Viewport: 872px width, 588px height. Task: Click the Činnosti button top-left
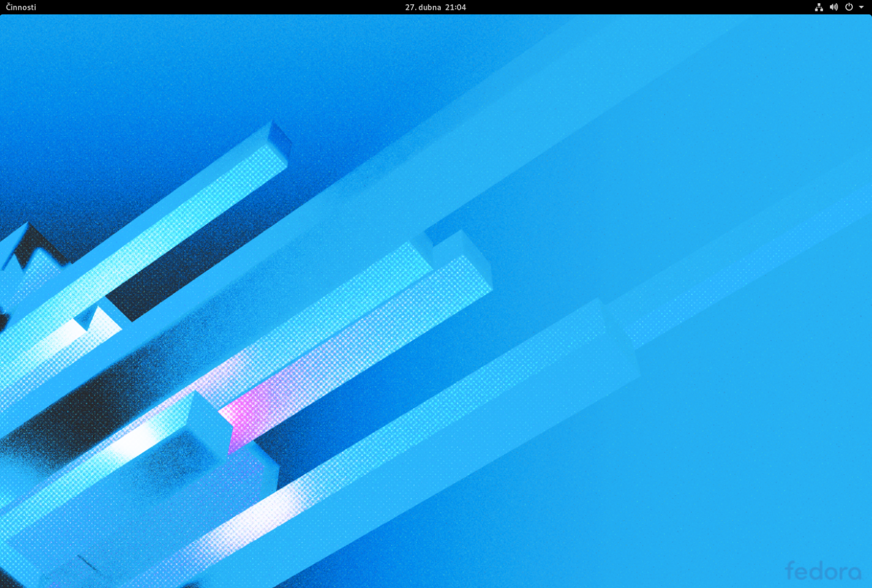pyautogui.click(x=20, y=7)
